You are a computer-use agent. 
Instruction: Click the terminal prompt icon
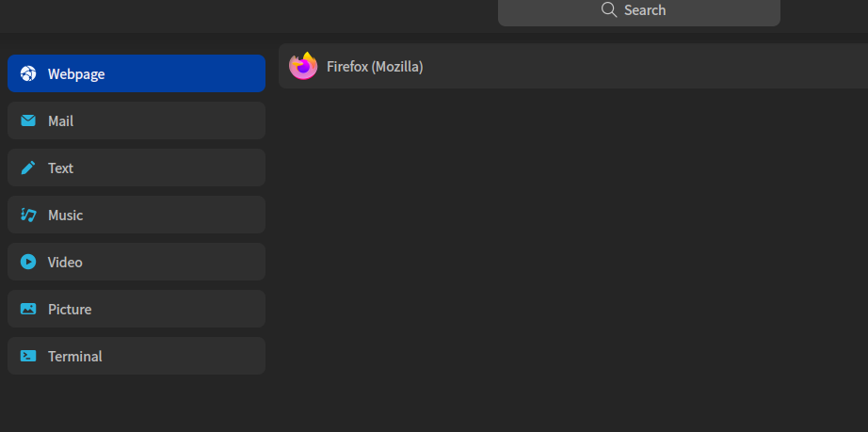pyautogui.click(x=28, y=356)
